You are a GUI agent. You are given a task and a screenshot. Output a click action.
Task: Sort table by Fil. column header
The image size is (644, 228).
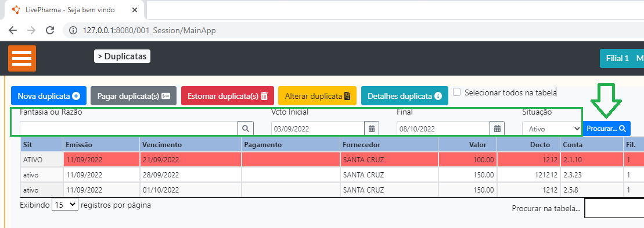[634, 144]
